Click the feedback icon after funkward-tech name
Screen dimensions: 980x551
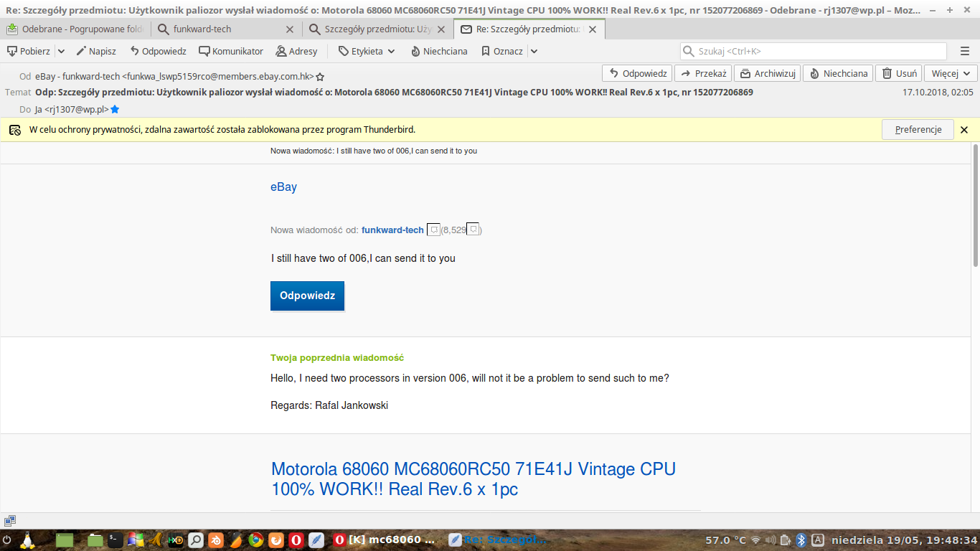pyautogui.click(x=433, y=230)
